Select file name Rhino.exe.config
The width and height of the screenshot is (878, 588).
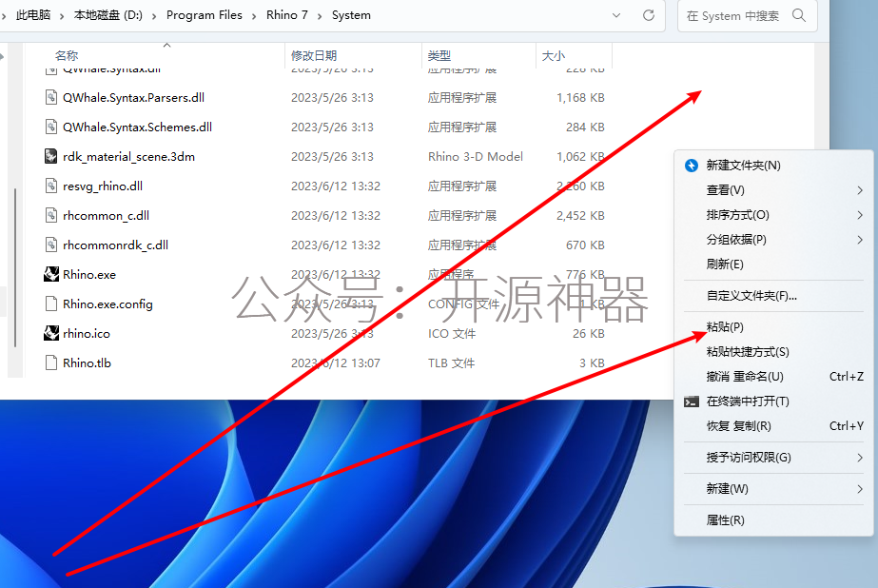tap(107, 304)
